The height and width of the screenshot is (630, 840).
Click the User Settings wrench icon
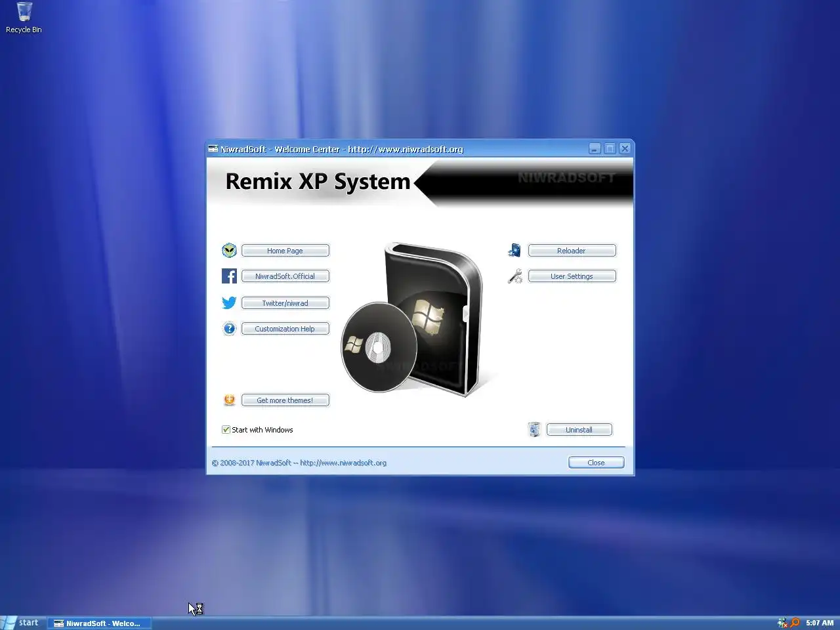click(514, 276)
